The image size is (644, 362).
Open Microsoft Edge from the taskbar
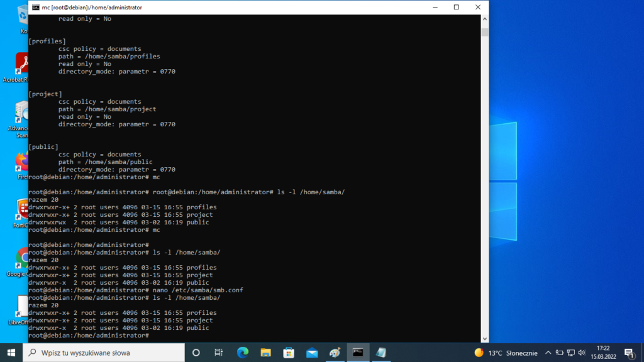[242, 353]
